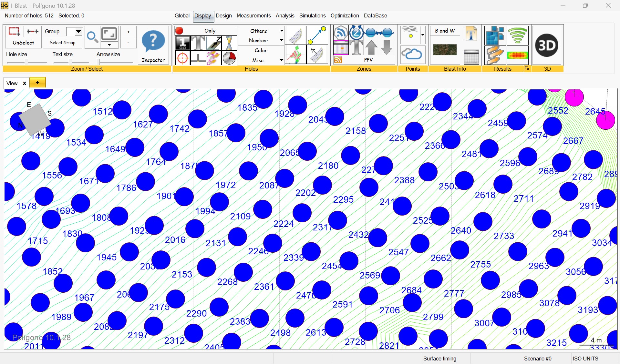Open the Simulations menu
Image resolution: width=620 pixels, height=364 pixels.
(312, 15)
